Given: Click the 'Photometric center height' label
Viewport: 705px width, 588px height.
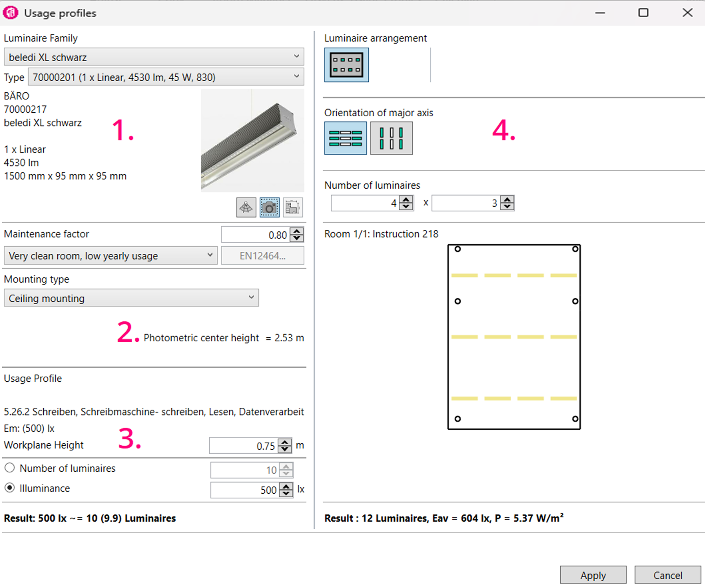Looking at the screenshot, I should [201, 338].
